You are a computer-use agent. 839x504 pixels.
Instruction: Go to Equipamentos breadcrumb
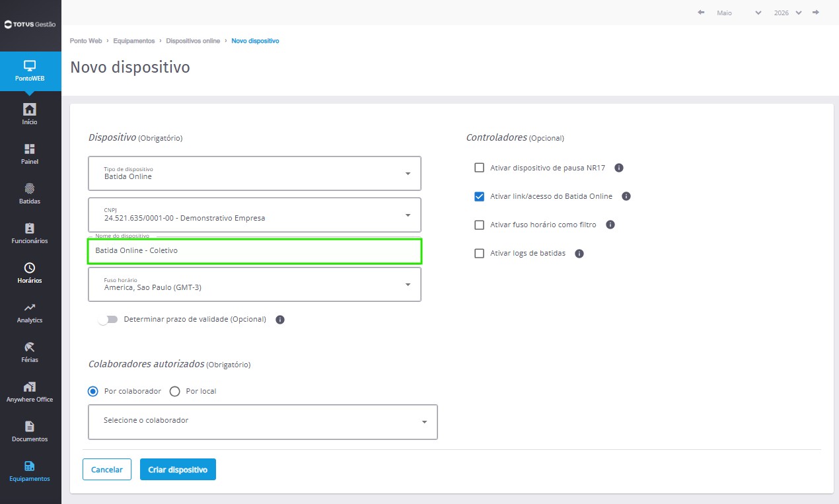134,41
